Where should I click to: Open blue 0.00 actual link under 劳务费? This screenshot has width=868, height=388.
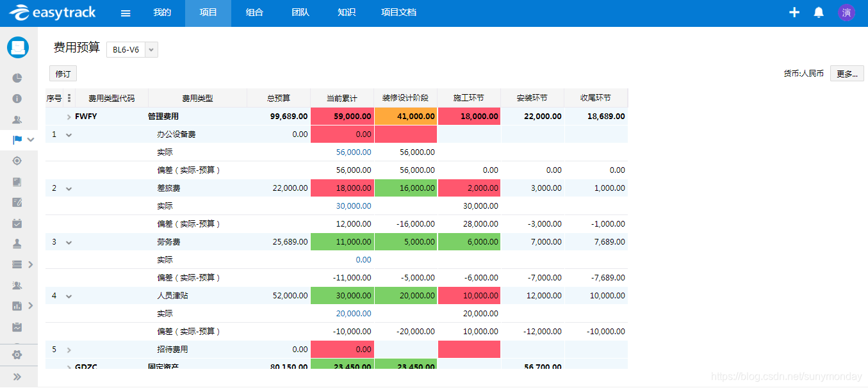363,260
